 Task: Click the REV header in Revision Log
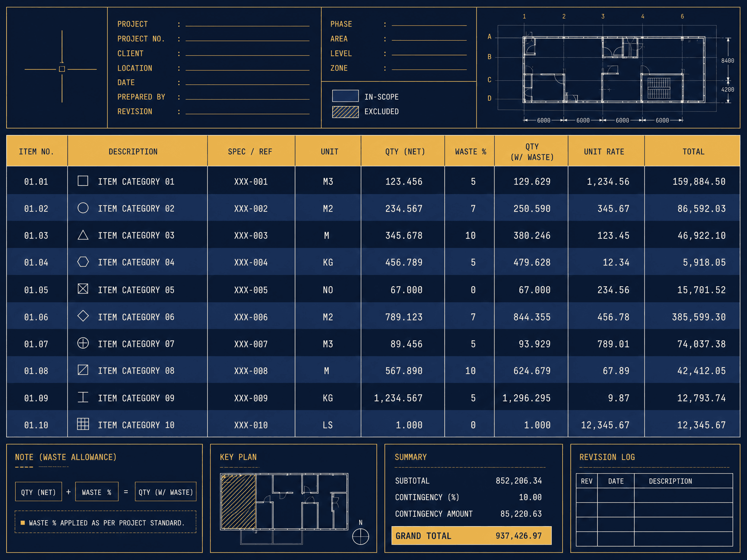587,481
